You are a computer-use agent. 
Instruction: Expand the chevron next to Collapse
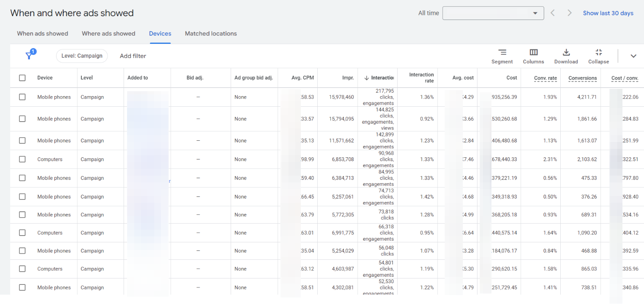click(x=633, y=56)
